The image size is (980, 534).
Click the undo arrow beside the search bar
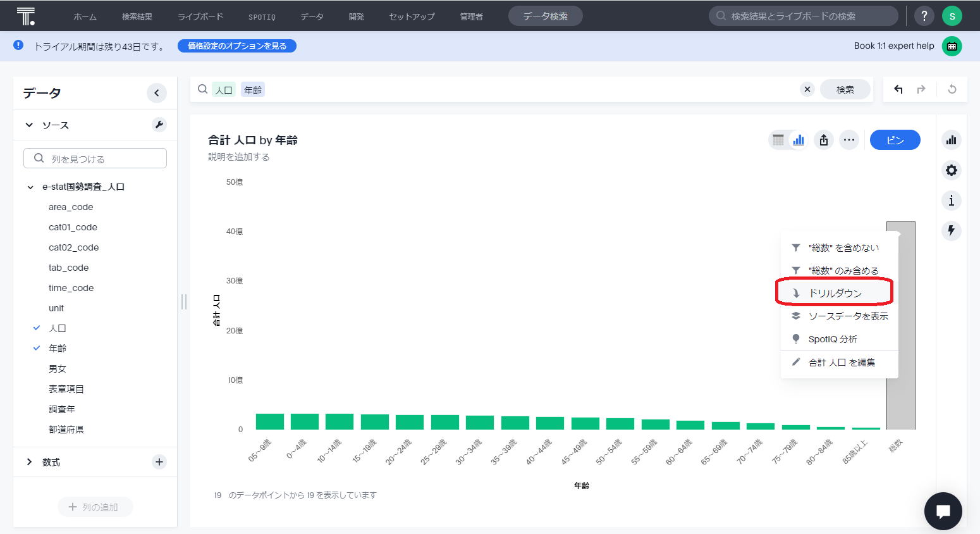click(x=898, y=89)
